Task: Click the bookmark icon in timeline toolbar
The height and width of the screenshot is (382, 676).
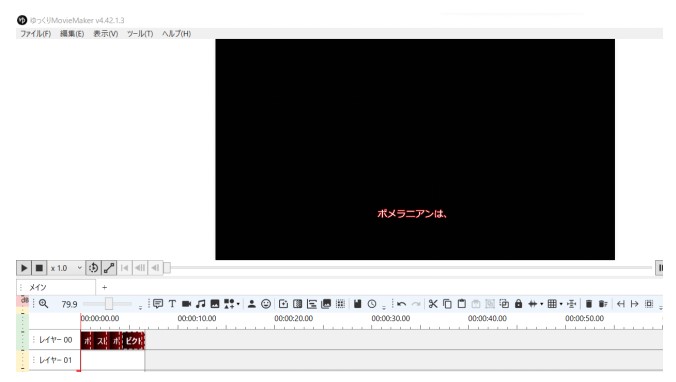Action: (x=357, y=304)
